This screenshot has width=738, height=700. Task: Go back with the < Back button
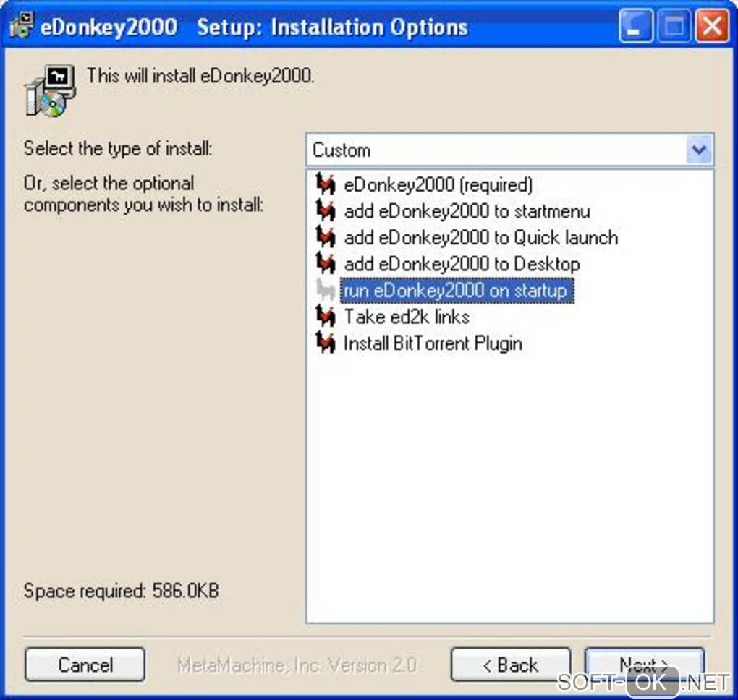click(511, 665)
